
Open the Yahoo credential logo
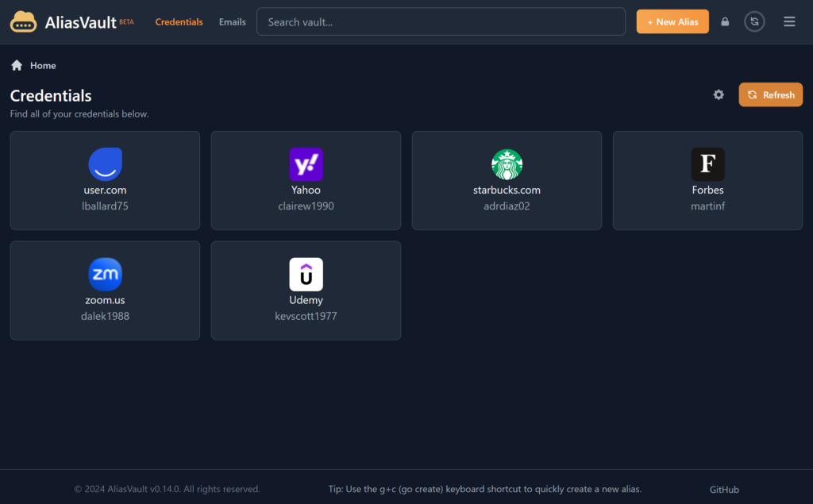[x=306, y=164]
